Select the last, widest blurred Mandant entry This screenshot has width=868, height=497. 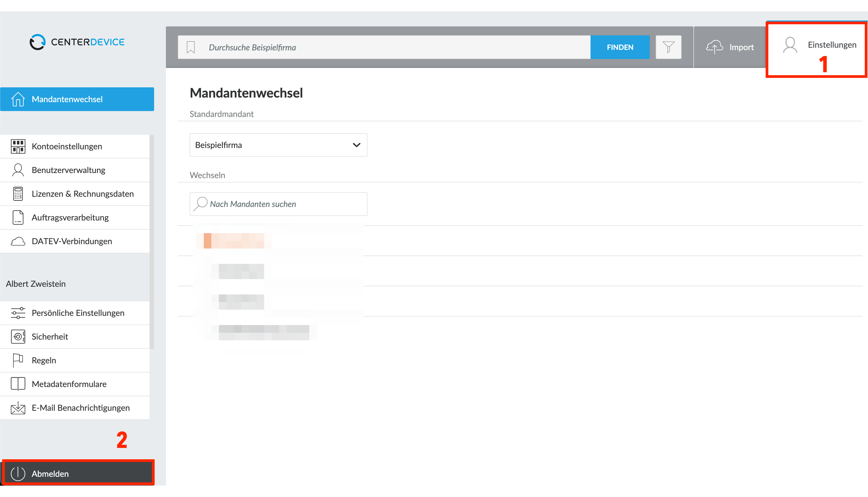click(x=264, y=333)
